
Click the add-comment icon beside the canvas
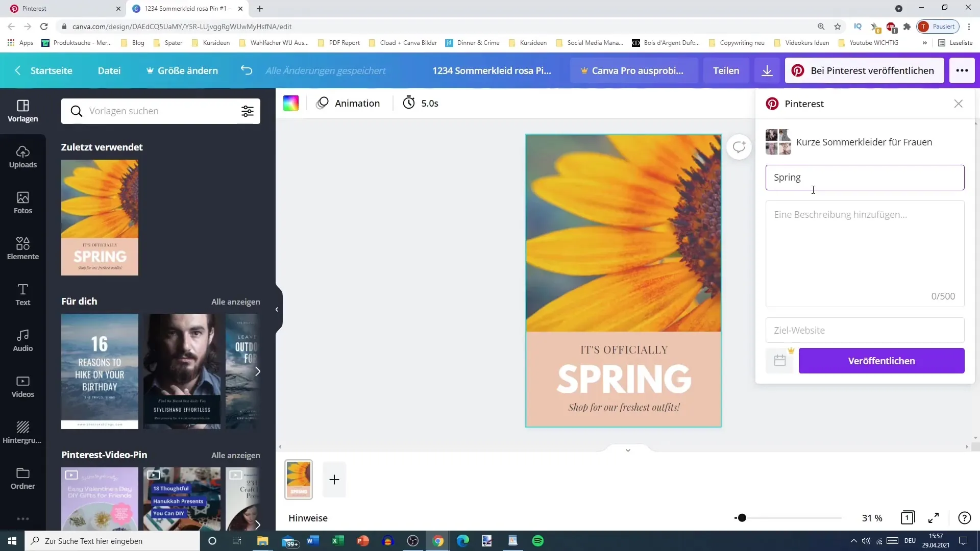[x=739, y=147]
